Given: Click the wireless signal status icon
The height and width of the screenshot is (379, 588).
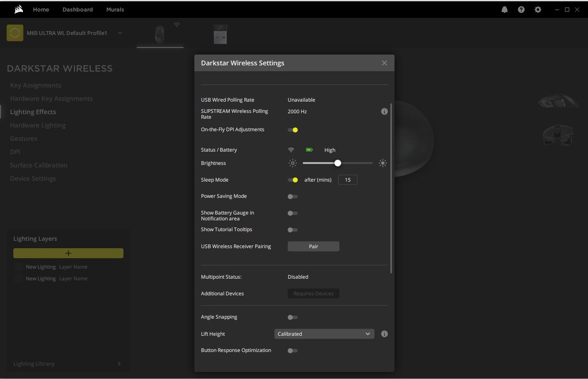Looking at the screenshot, I should (x=291, y=150).
